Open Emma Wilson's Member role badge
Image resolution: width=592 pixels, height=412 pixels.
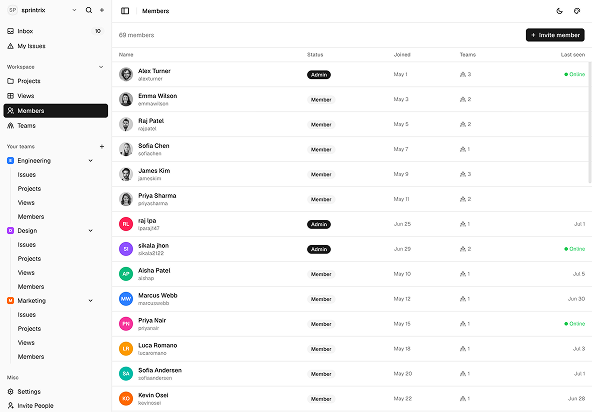click(321, 100)
